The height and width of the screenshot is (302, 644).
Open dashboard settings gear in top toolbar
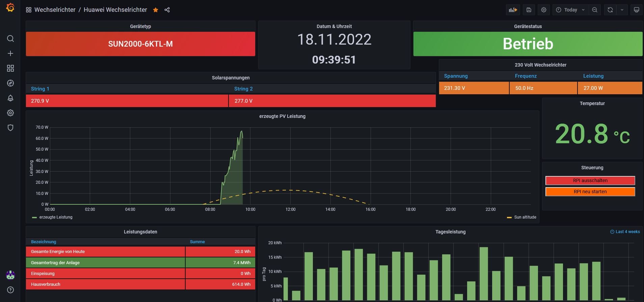coord(544,10)
